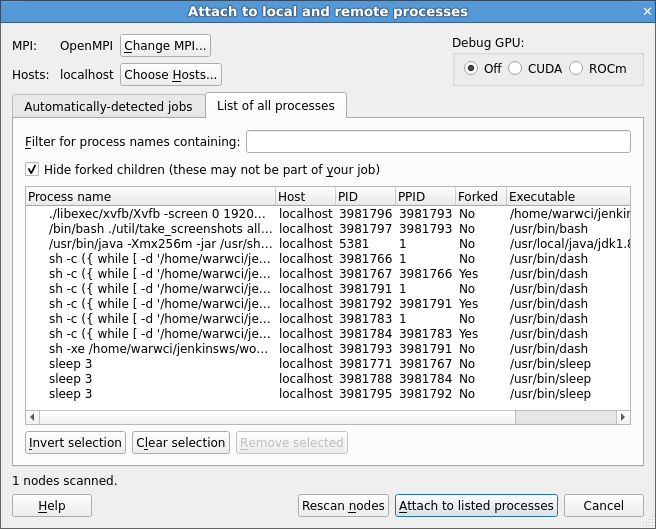This screenshot has height=529, width=656.
Task: Click the Change MPI button
Action: (165, 45)
